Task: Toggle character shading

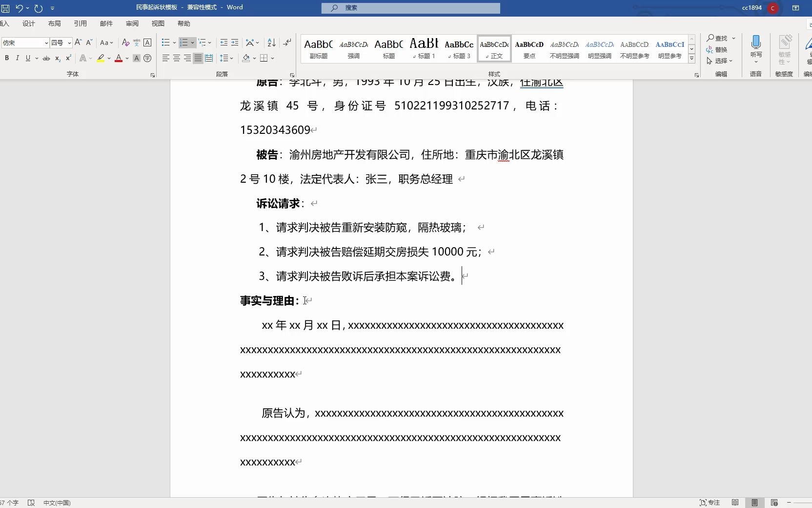Action: (137, 58)
